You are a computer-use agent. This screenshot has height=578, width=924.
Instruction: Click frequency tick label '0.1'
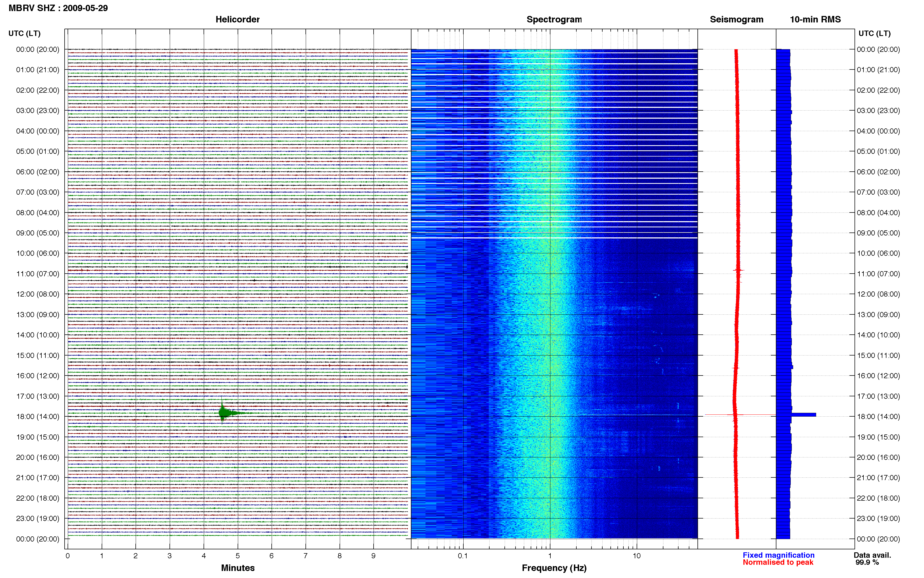(463, 556)
